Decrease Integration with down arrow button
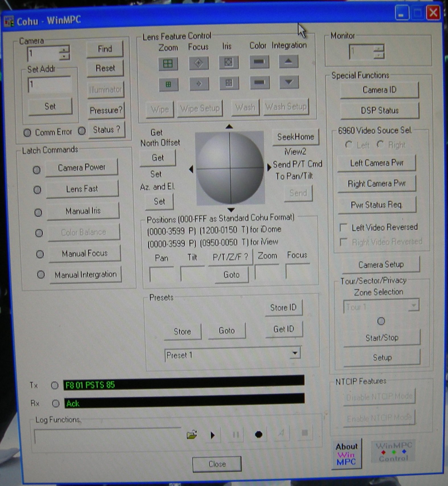Image resolution: width=448 pixels, height=486 pixels. pos(289,82)
